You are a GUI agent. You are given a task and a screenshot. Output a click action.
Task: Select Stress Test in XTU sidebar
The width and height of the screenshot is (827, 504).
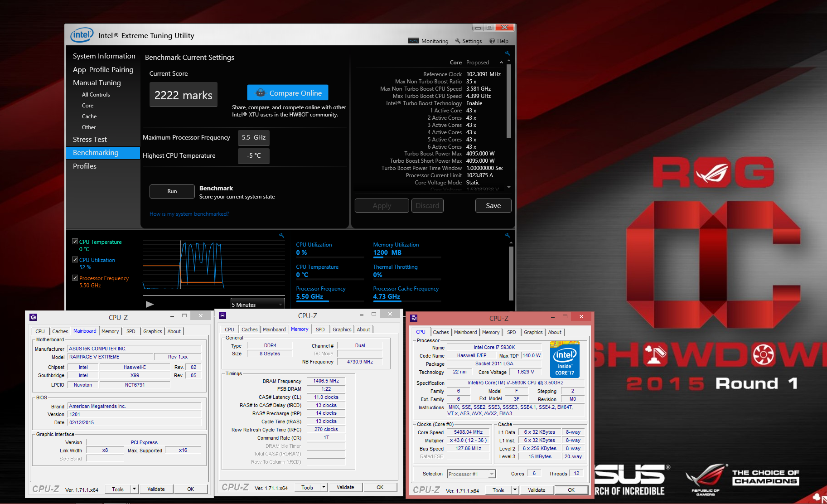point(90,139)
